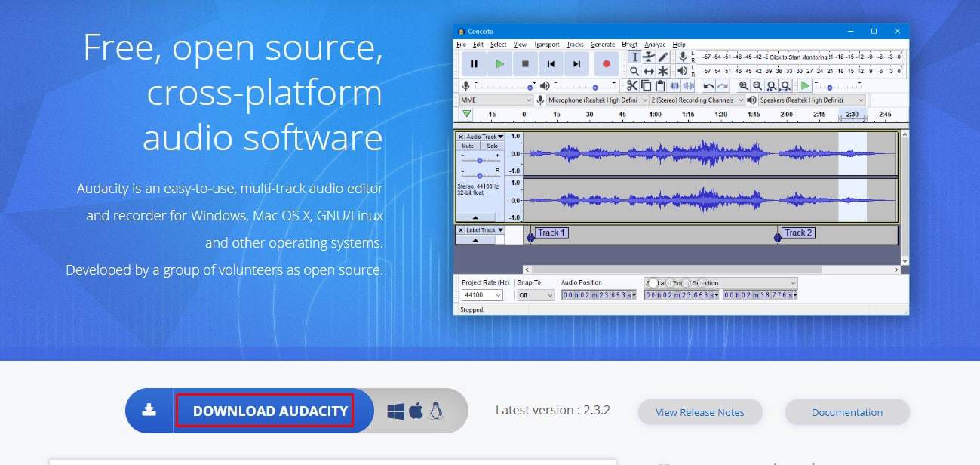Open the MME audio host dropdown
Viewport: 980px width, 465px height.
[x=496, y=100]
